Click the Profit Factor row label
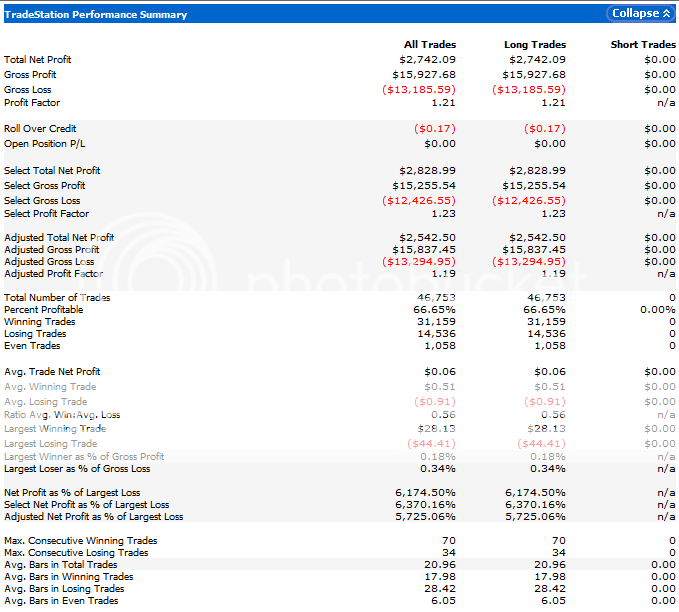The image size is (679, 612). 32,103
